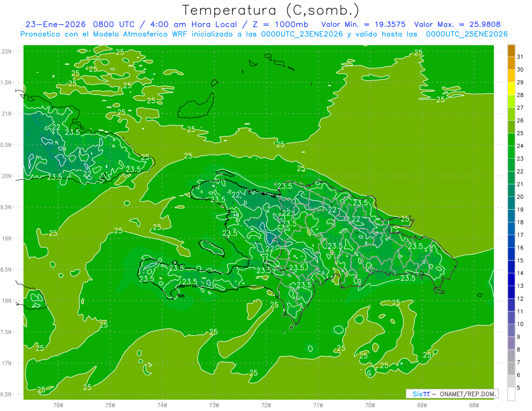Pick the gray swatch between 6 and 7
The width and height of the screenshot is (532, 411).
511,368
